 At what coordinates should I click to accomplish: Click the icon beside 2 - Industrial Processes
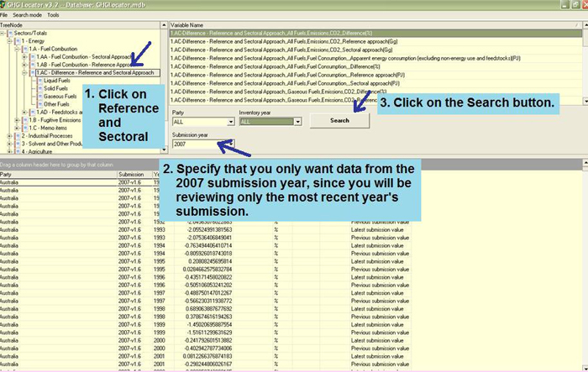pos(19,135)
